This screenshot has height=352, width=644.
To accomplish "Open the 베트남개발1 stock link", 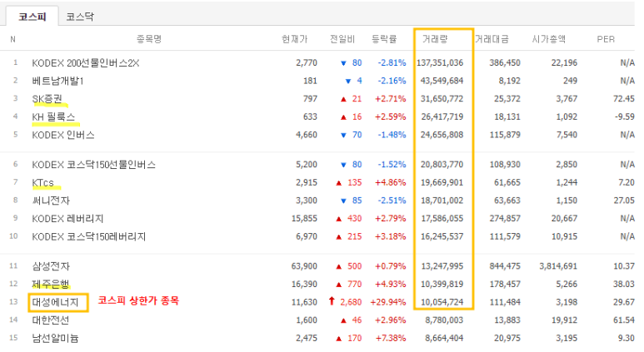I will (58, 81).
